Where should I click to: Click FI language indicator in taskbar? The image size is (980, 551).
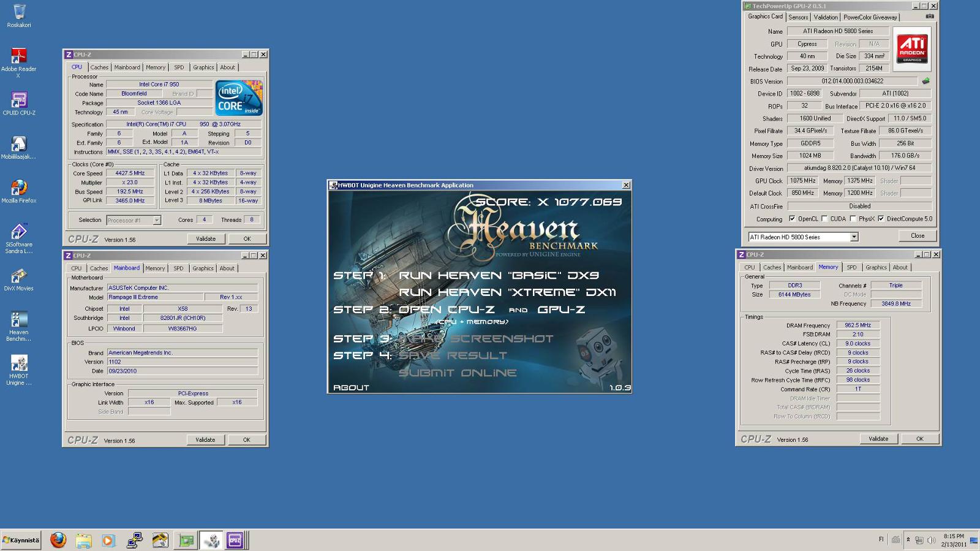click(x=881, y=540)
